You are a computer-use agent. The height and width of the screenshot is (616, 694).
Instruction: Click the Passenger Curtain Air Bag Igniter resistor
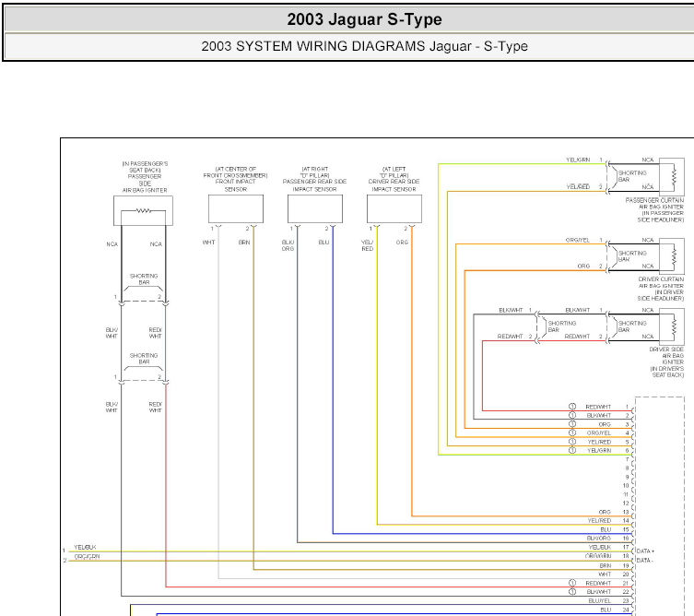(x=672, y=177)
